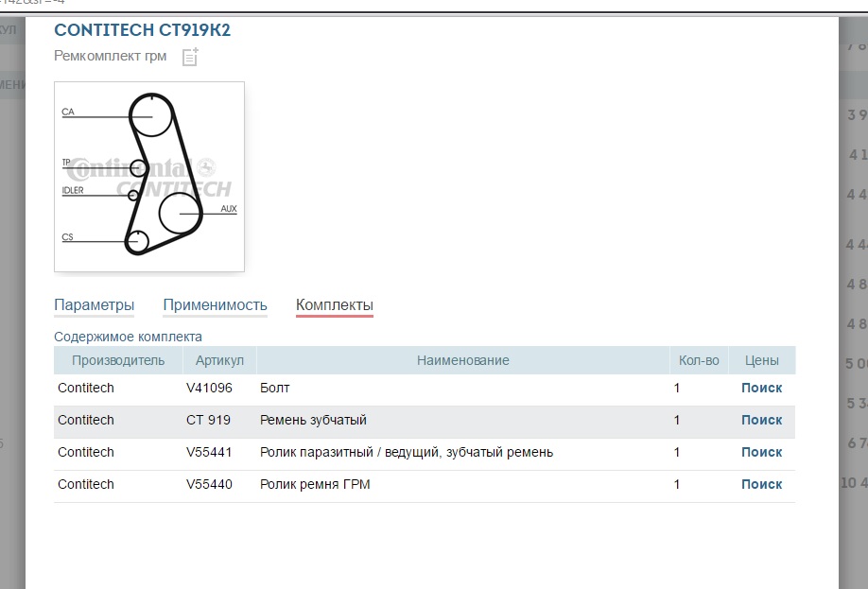The height and width of the screenshot is (589, 868).
Task: Click Поиск for V55441 idler roller
Action: (762, 452)
